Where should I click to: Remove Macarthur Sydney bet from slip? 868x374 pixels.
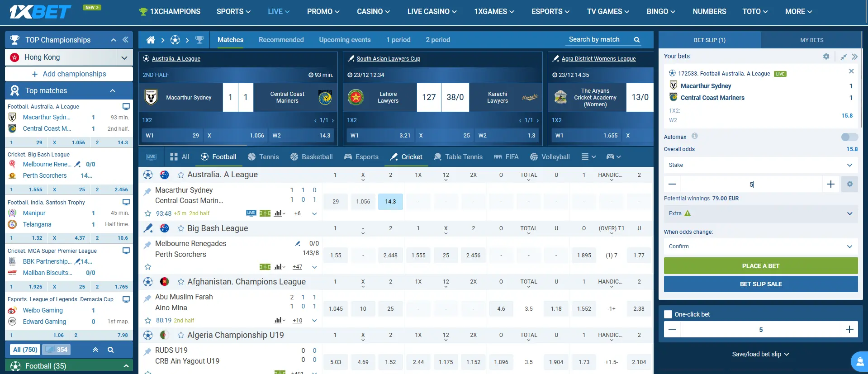[x=851, y=71]
